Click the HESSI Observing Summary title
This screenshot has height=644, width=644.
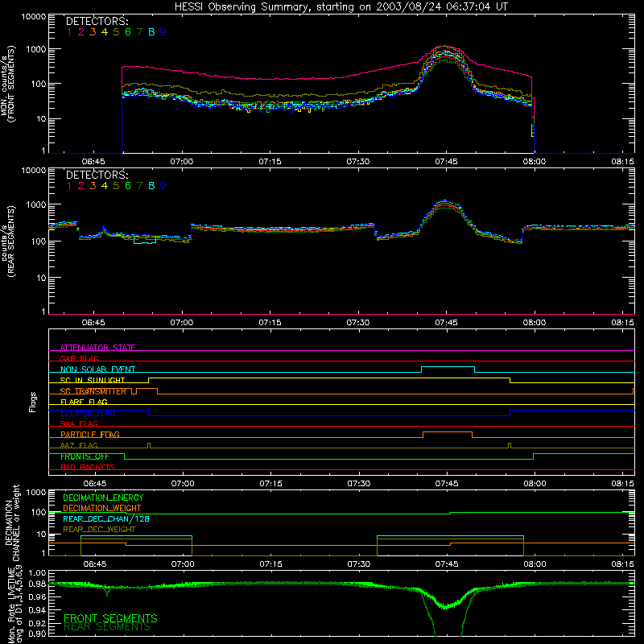[x=341, y=6]
